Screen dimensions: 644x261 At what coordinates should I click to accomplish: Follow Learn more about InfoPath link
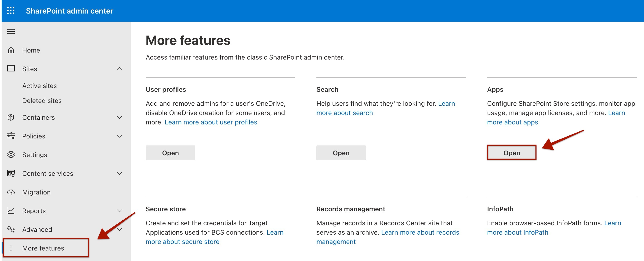point(517,232)
